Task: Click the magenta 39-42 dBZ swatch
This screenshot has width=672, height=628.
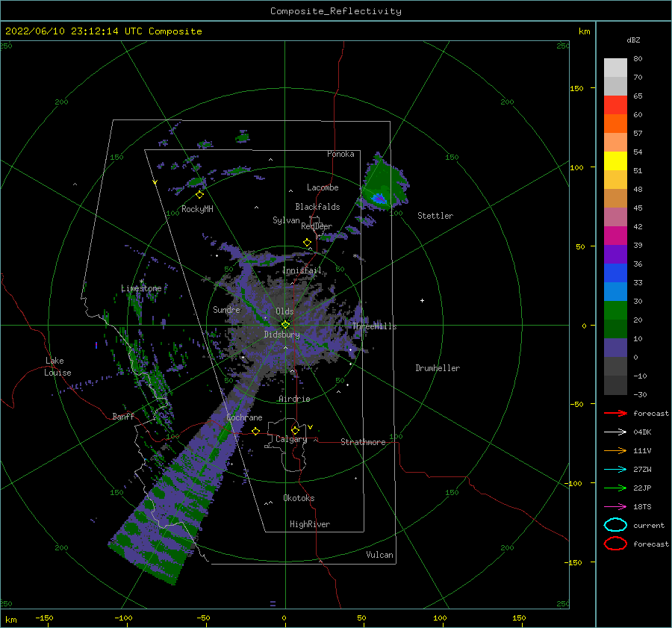Action: click(x=615, y=236)
